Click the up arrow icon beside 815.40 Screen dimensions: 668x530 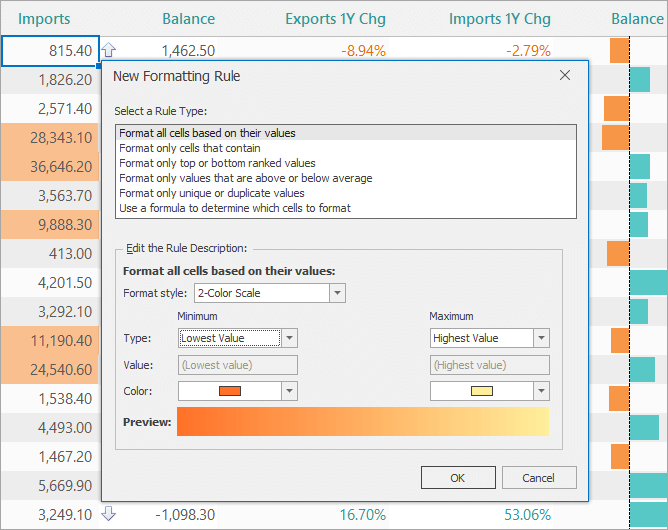pos(109,51)
